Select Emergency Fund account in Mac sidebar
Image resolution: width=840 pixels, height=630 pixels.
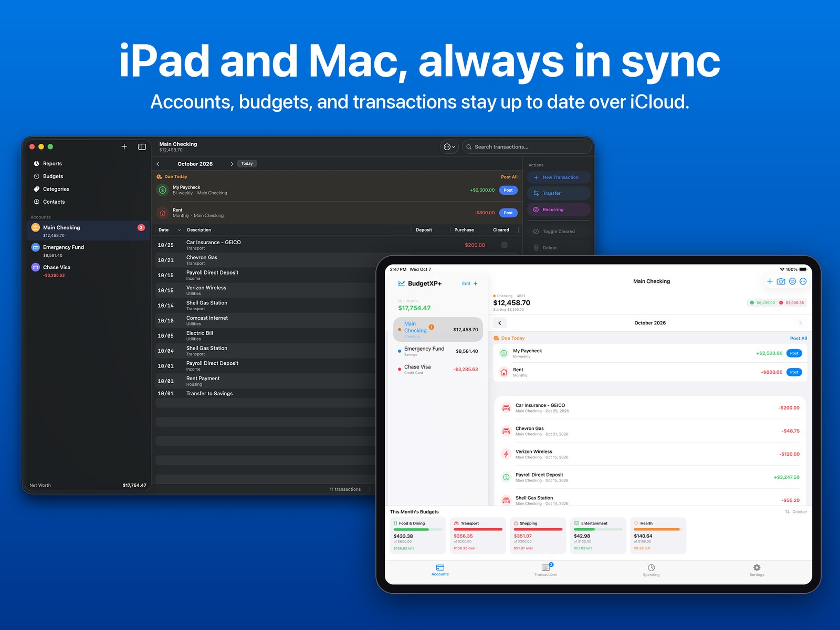(x=88, y=251)
